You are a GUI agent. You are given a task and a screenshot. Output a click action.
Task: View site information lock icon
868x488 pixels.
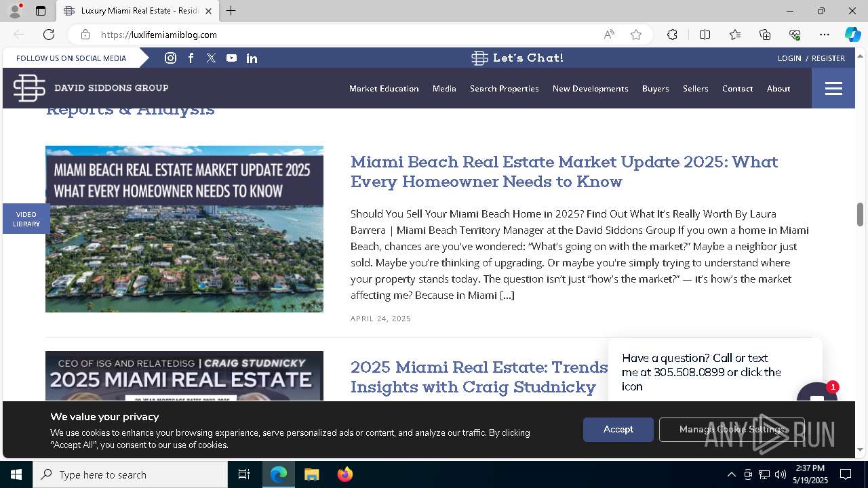(85, 35)
